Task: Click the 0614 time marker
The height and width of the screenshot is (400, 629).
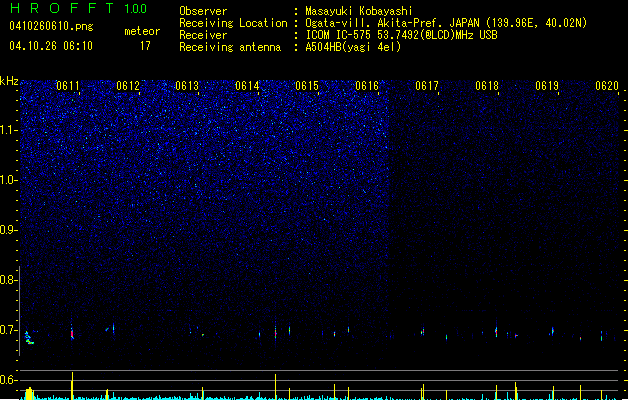Action: (247, 85)
